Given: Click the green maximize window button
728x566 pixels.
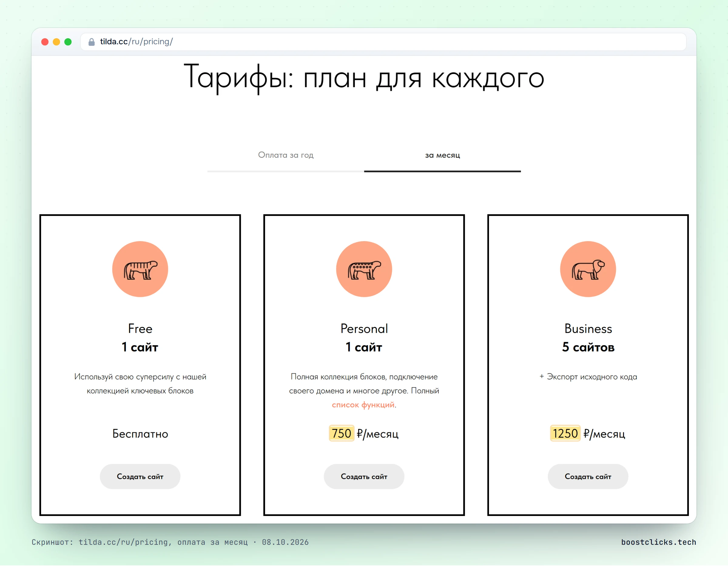Looking at the screenshot, I should click(x=68, y=42).
